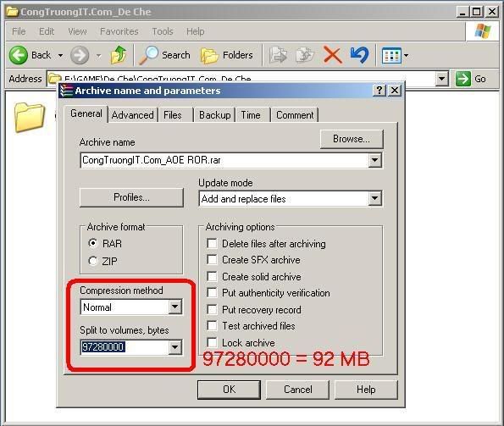Click the blue Undo arrow icon
The height and width of the screenshot is (426, 504).
coord(360,55)
